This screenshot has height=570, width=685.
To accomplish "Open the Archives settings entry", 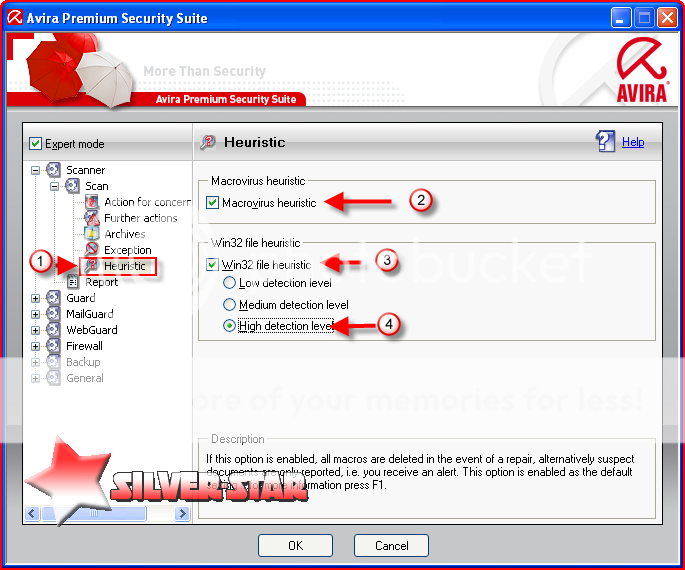I will [x=125, y=234].
